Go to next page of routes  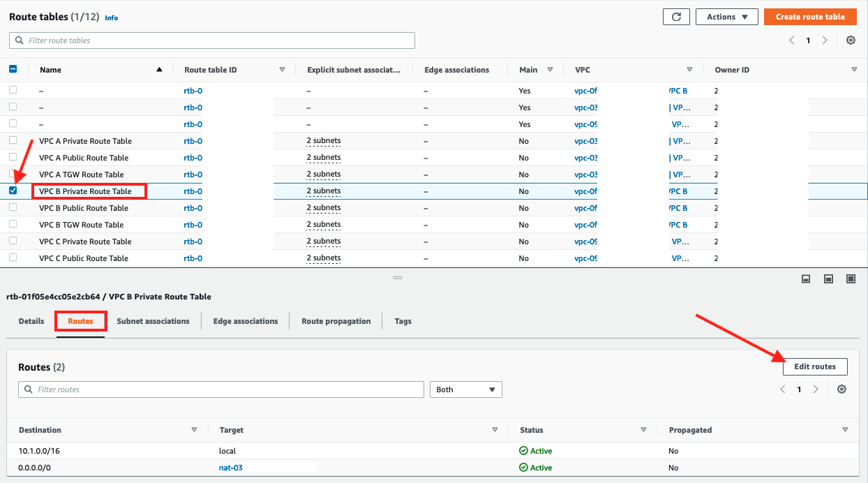coord(816,389)
